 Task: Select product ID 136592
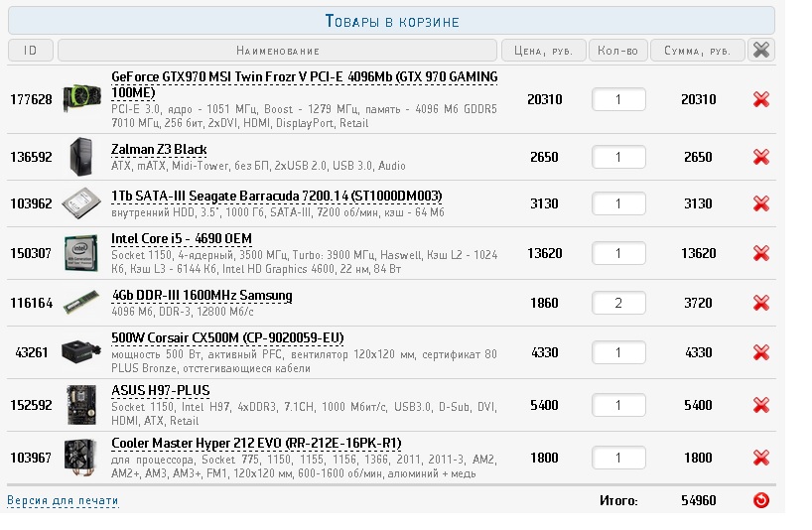pyautogui.click(x=31, y=157)
